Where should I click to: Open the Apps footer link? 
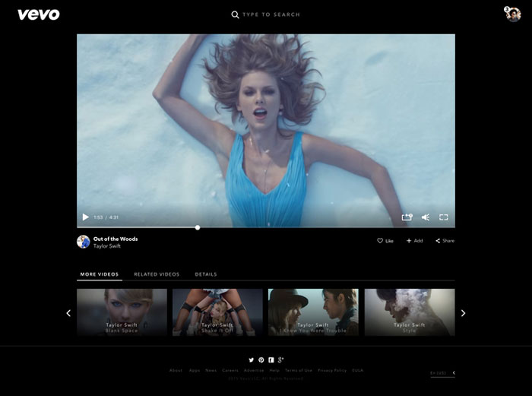[x=195, y=370]
